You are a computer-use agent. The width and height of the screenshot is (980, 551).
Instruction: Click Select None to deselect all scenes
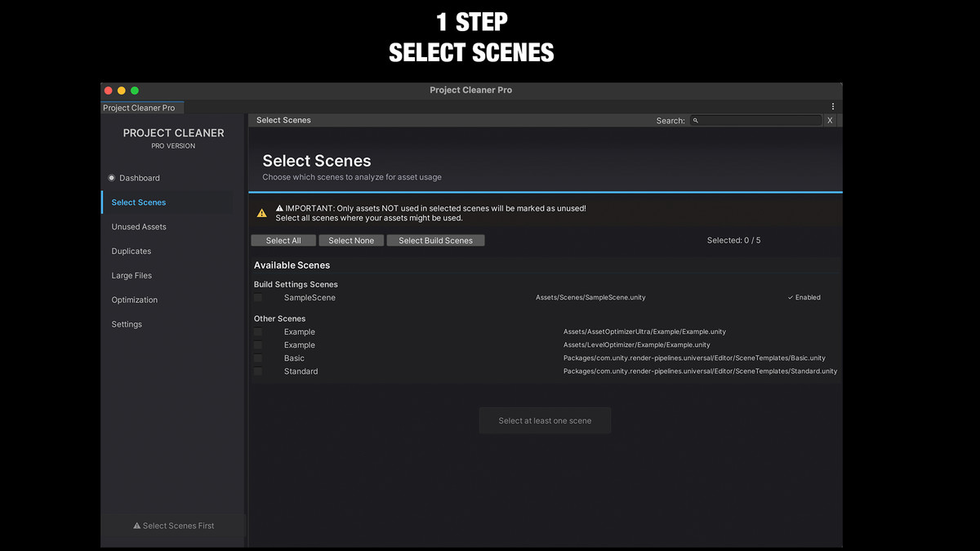point(351,240)
